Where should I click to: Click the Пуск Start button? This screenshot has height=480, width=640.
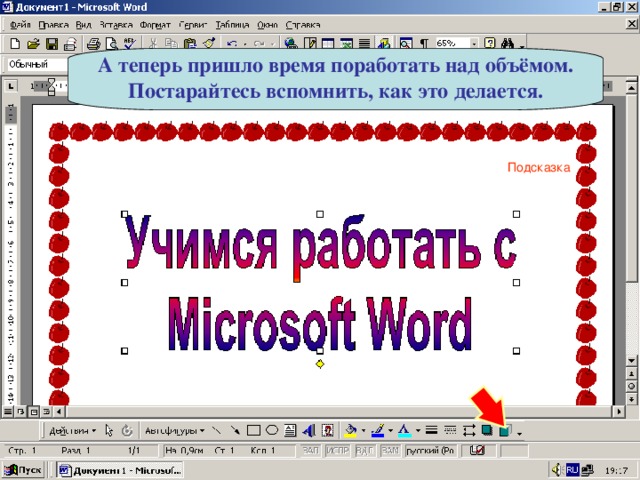pyautogui.click(x=23, y=471)
